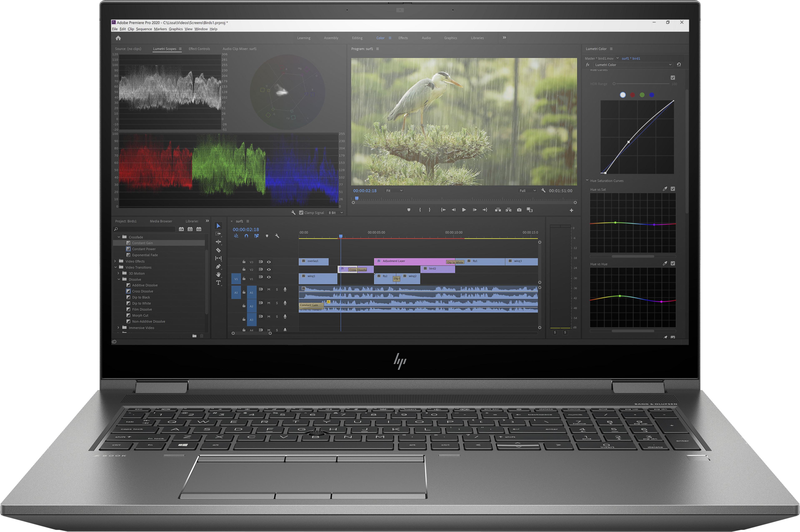The image size is (800, 532).
Task: Open the Fit zoom level dropdown
Action: [394, 191]
